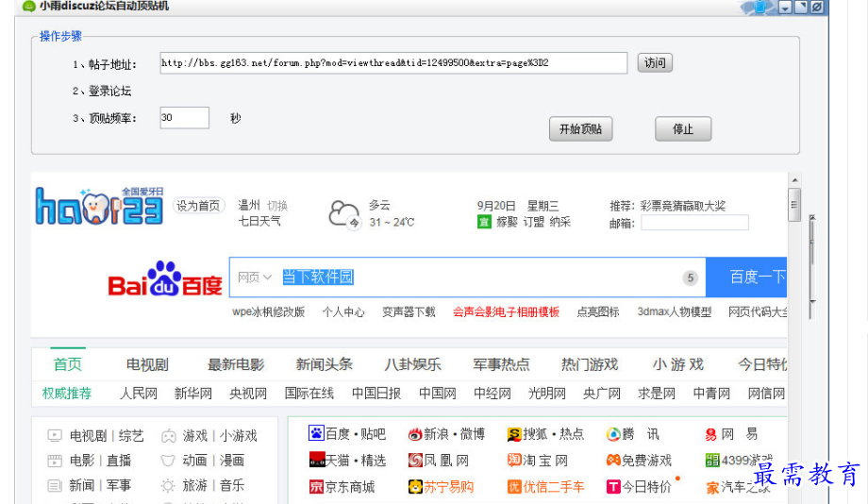Click the 电影 film icon

[x=55, y=461]
